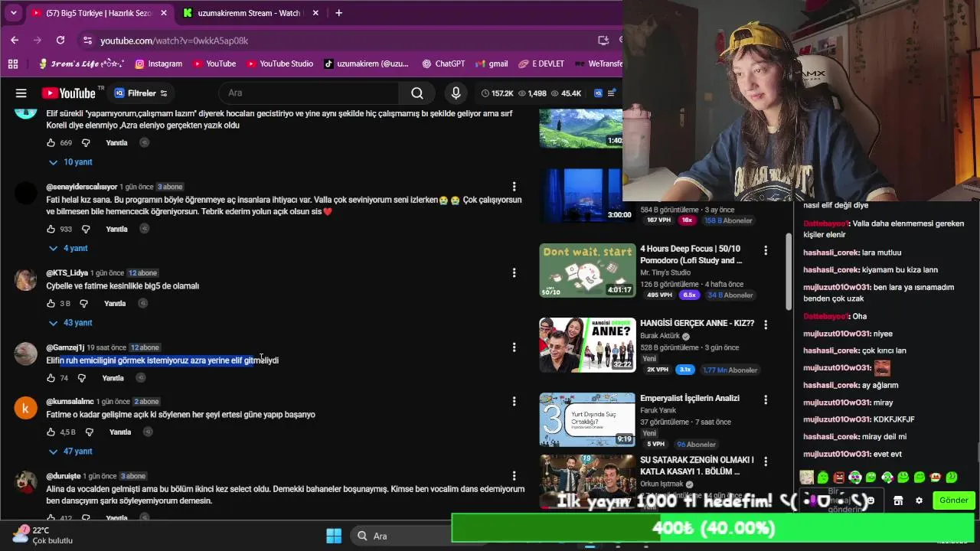Focus the YouTube Ara search field
Screen dimensions: 980x551
[309, 93]
